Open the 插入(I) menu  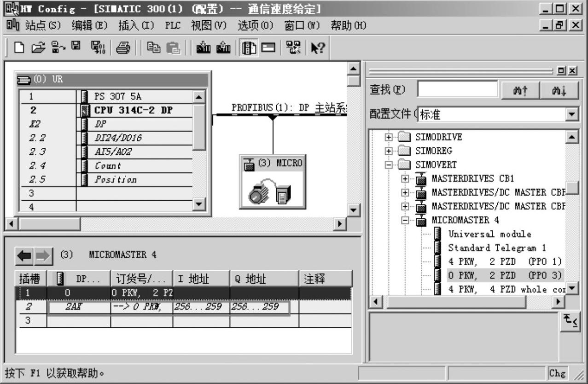tap(136, 25)
